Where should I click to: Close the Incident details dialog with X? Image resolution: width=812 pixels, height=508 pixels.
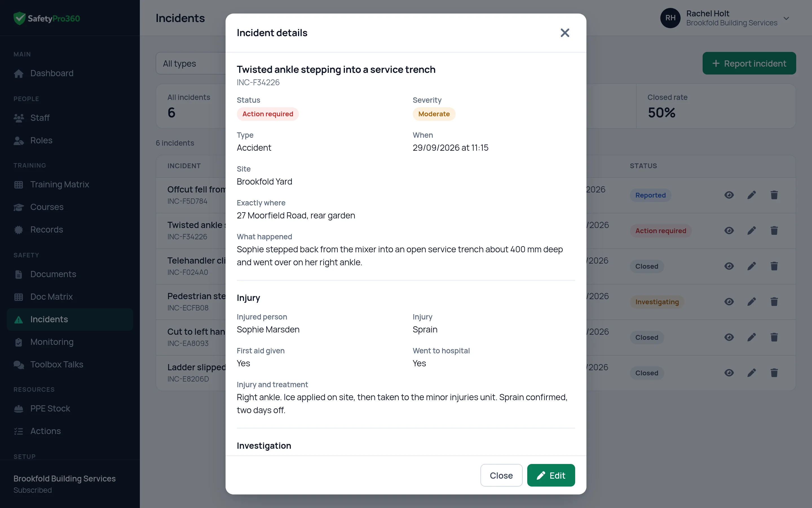tap(565, 32)
